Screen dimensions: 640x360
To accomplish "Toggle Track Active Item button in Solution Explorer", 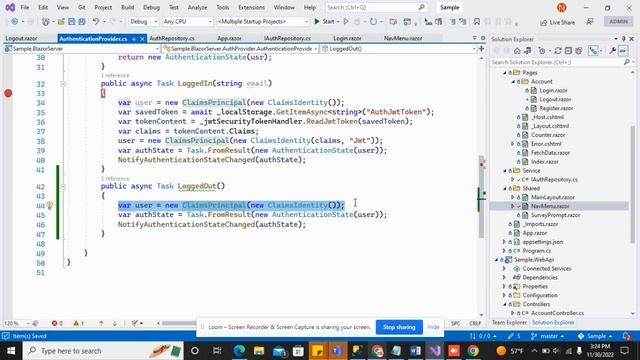I will [x=593, y=51].
